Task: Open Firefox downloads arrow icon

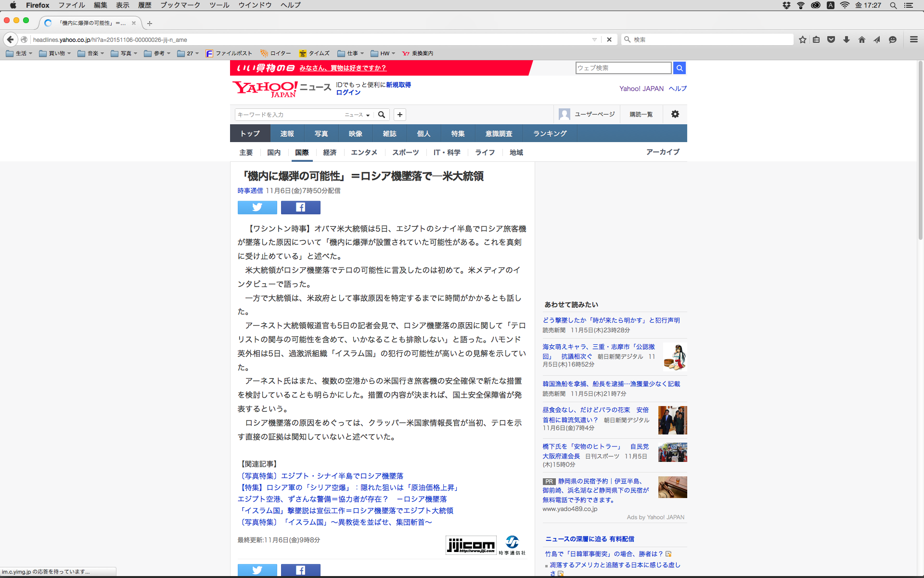Action: click(847, 39)
